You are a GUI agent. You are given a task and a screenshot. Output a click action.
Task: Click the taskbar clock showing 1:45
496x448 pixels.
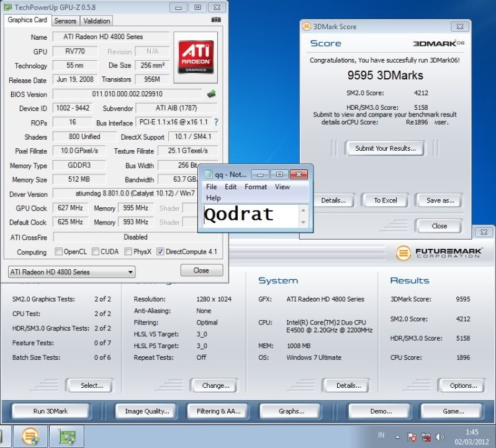472,437
